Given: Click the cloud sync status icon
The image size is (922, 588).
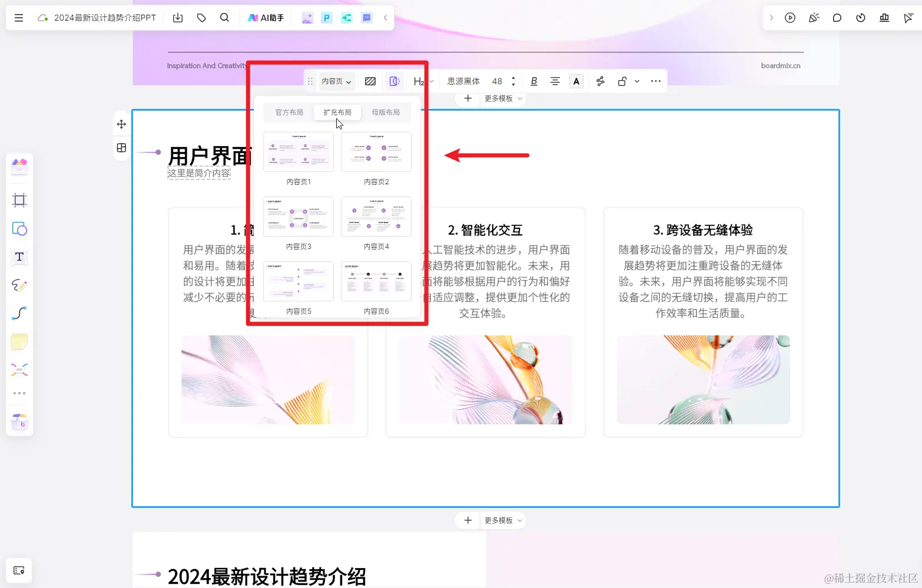Looking at the screenshot, I should pos(42,18).
